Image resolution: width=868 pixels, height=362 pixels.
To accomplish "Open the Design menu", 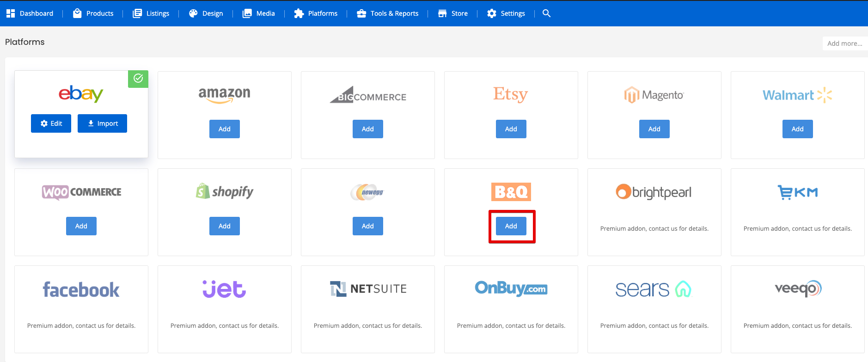I will tap(213, 13).
